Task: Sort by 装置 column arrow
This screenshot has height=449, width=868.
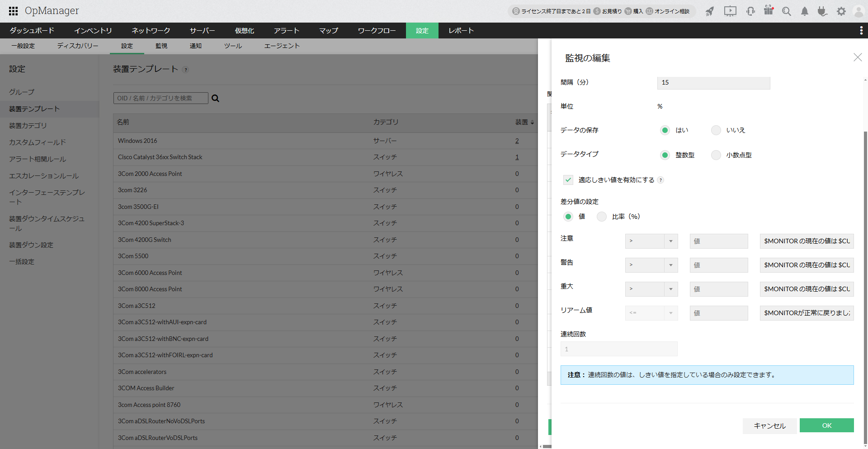Action: pyautogui.click(x=532, y=123)
